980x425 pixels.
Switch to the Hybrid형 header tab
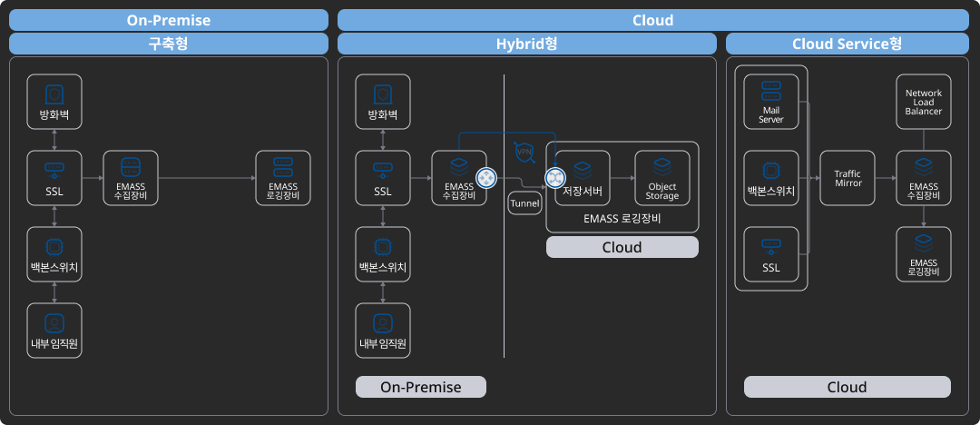(526, 44)
